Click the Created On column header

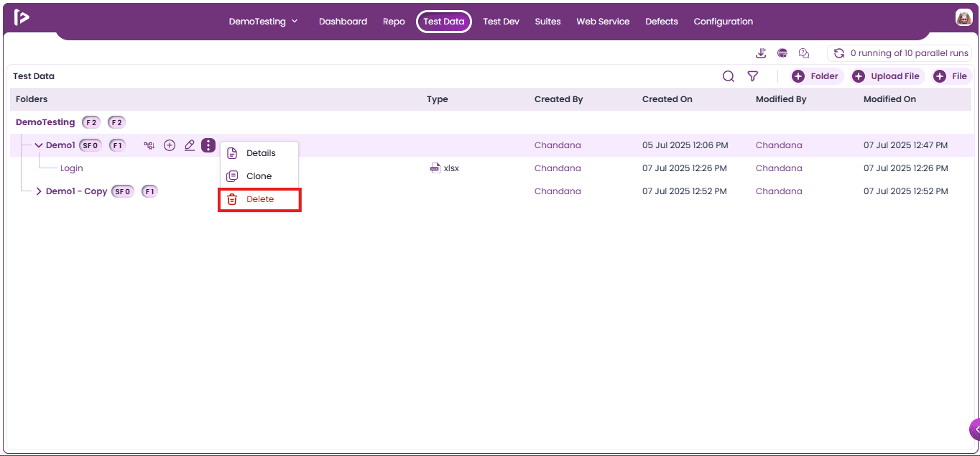pos(667,99)
